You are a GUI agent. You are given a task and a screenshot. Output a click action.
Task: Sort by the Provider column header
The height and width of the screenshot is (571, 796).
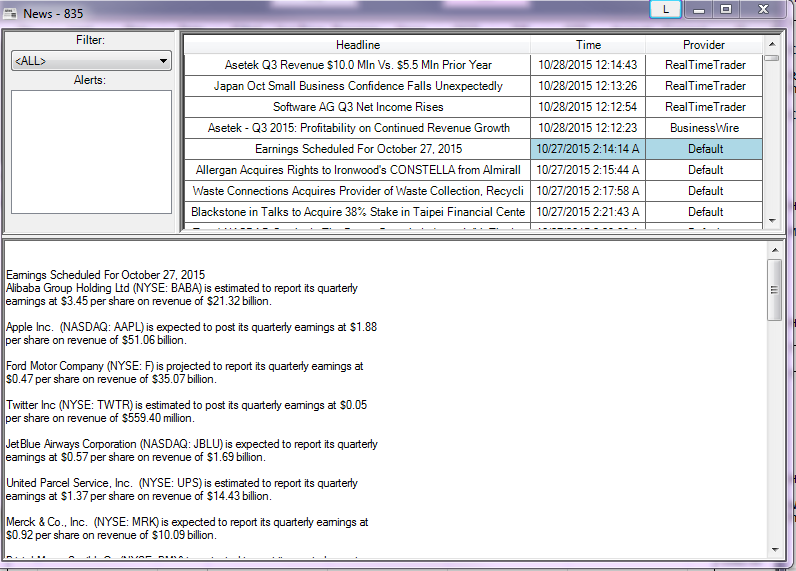tap(704, 45)
